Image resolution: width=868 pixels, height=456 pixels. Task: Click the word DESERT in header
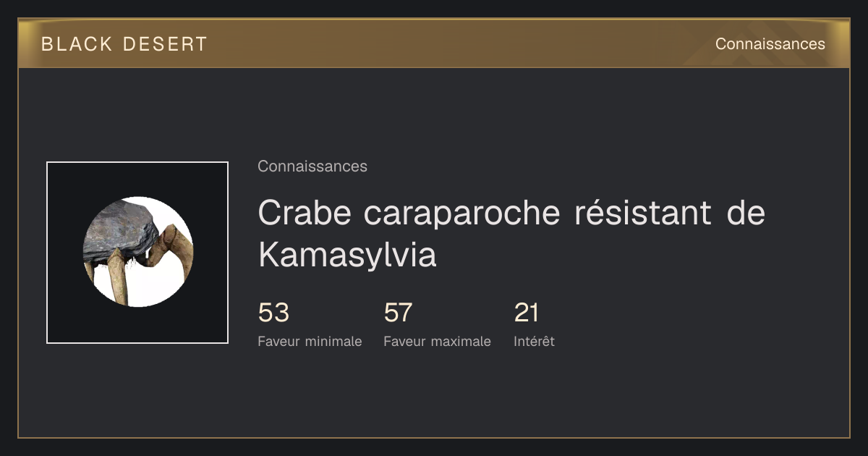point(165,44)
